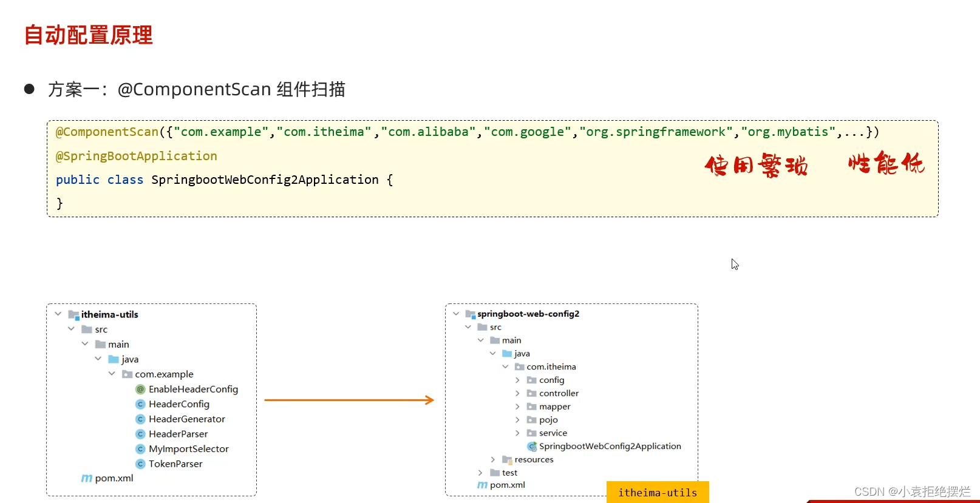Click the class icon beside HeaderGenerator
980x503 pixels.
pos(140,419)
